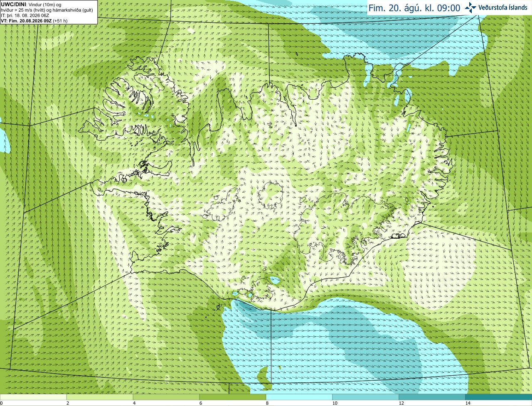Click the green island patch in the southern cyan sea
532x406 pixels.
click(x=263, y=377)
